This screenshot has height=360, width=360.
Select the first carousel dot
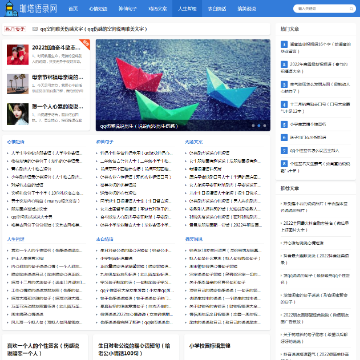coord(253,126)
